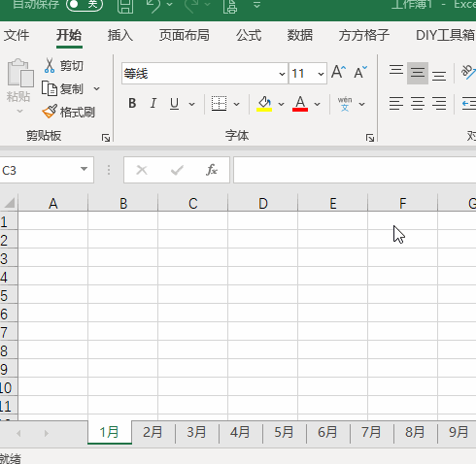
Task: Click the pinyin wén phonetic guide icon
Action: [345, 104]
